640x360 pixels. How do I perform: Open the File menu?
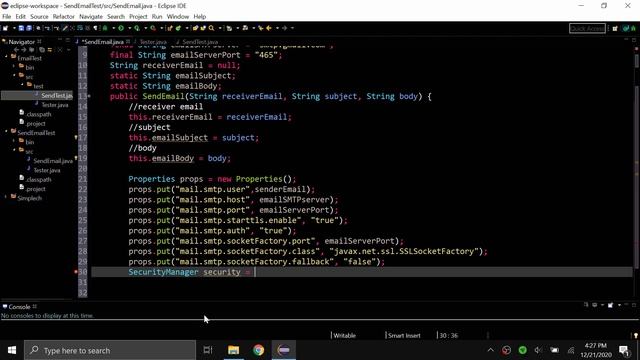tap(7, 17)
